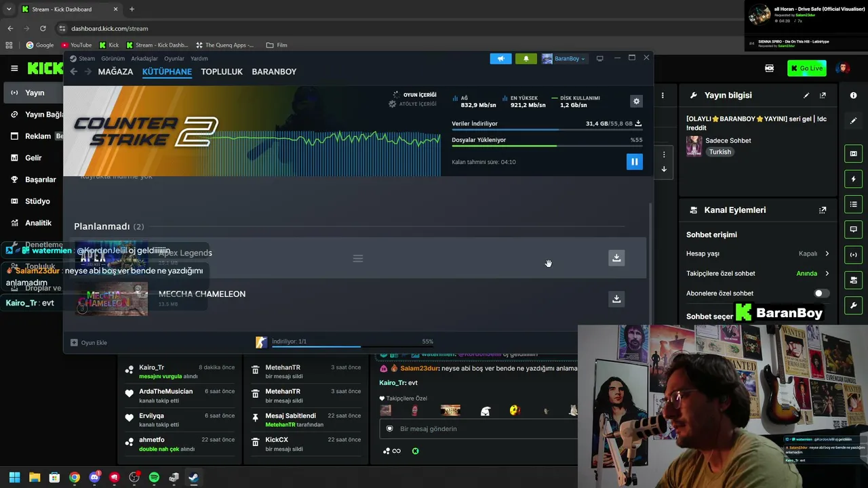This screenshot has width=868, height=488.
Task: Pop out the Yayın bilgisi panel
Action: (x=823, y=96)
